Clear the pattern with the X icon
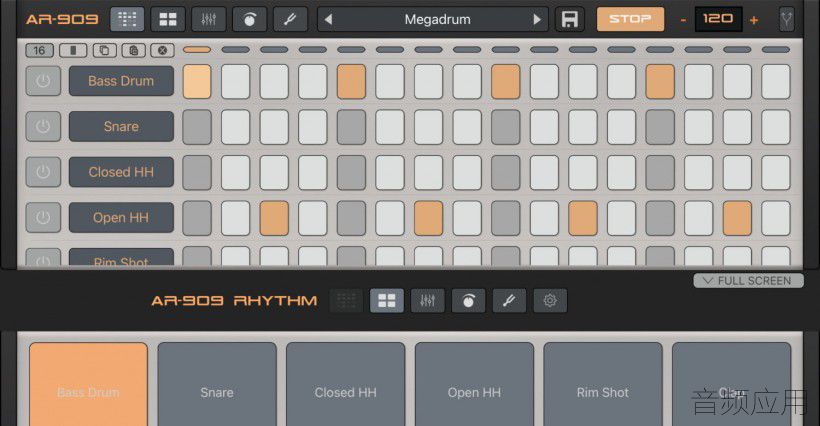 pos(163,51)
